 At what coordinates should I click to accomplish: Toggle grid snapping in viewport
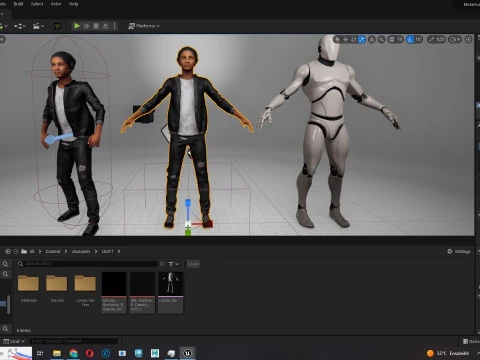391,40
